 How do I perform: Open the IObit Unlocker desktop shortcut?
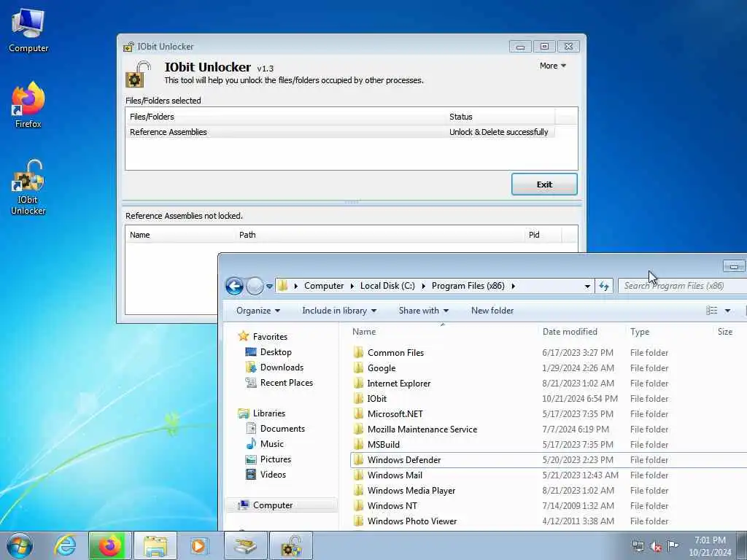pyautogui.click(x=28, y=188)
